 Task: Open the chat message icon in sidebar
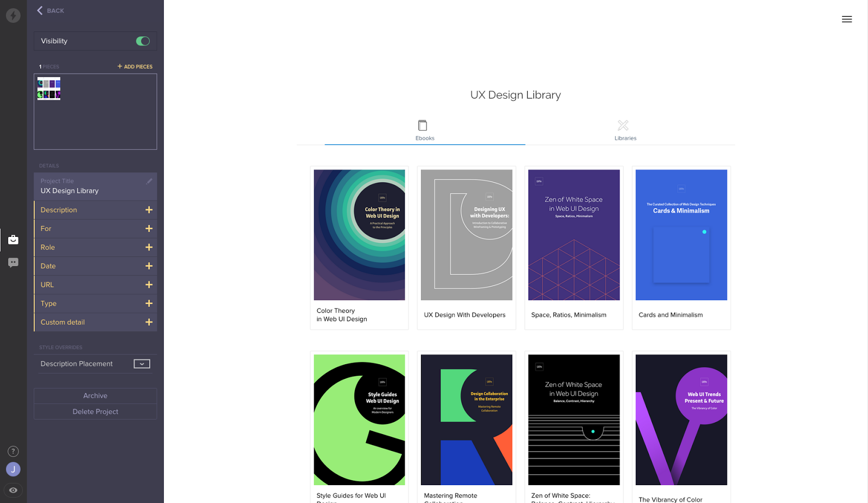(13, 262)
